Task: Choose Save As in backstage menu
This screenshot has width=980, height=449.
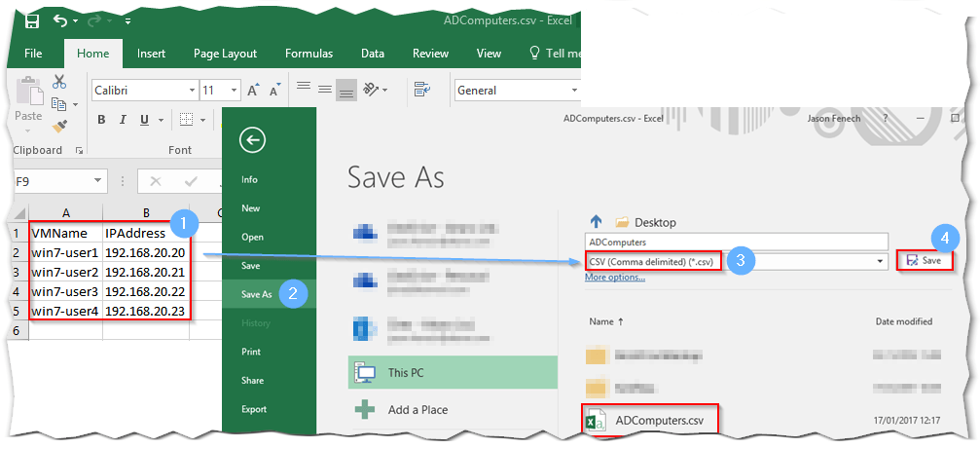Action: [x=270, y=294]
